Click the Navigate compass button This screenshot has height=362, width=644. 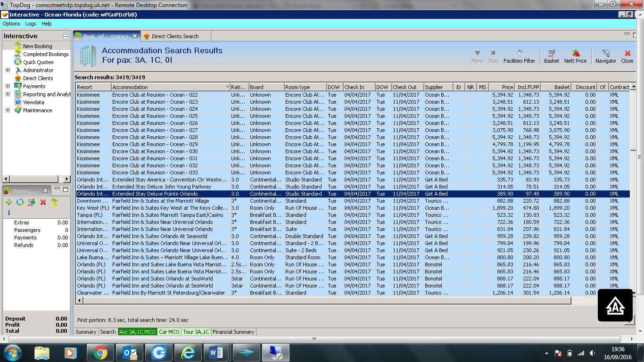606,57
